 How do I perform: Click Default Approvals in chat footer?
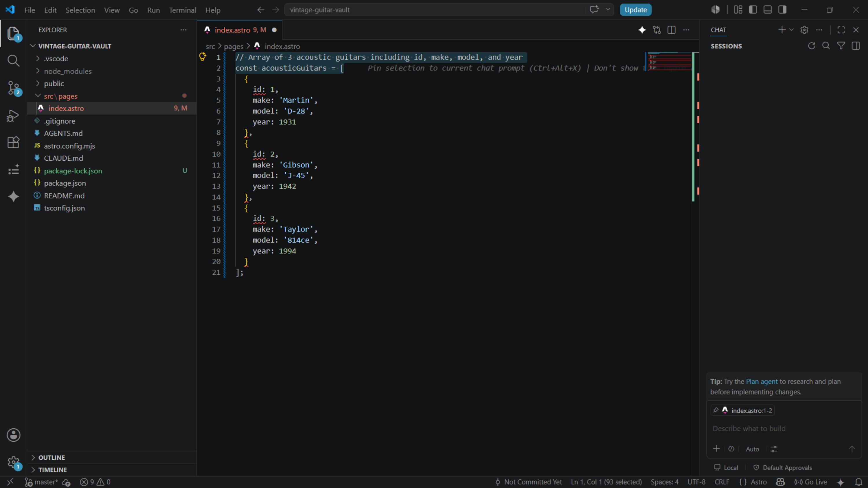[783, 468]
